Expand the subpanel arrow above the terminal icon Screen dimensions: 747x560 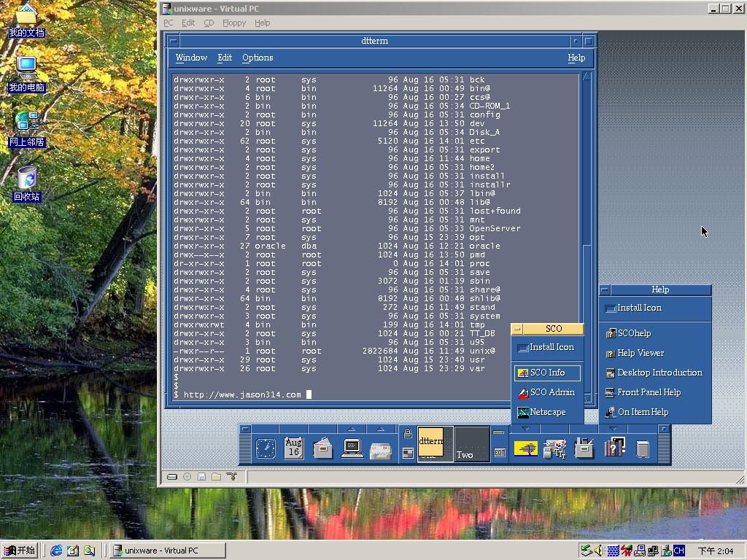(352, 429)
